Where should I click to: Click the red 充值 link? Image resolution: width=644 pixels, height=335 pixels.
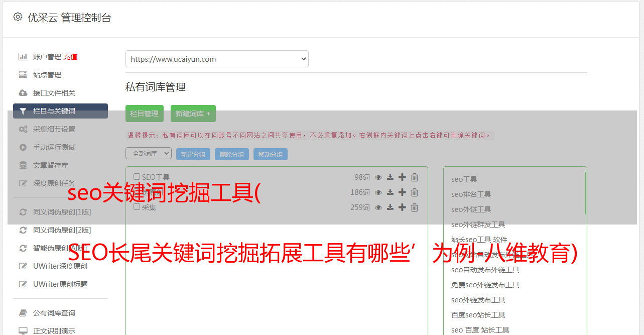coord(70,57)
